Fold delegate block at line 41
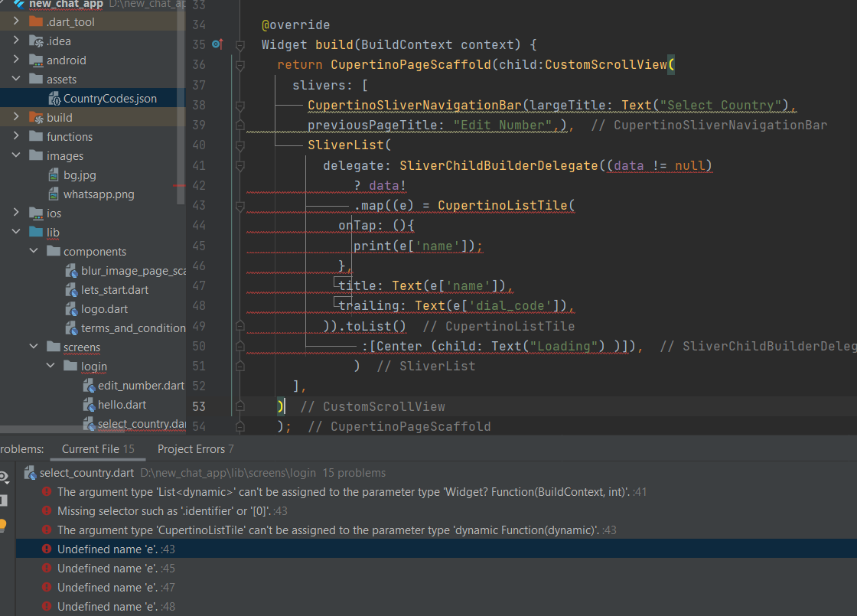 click(240, 165)
